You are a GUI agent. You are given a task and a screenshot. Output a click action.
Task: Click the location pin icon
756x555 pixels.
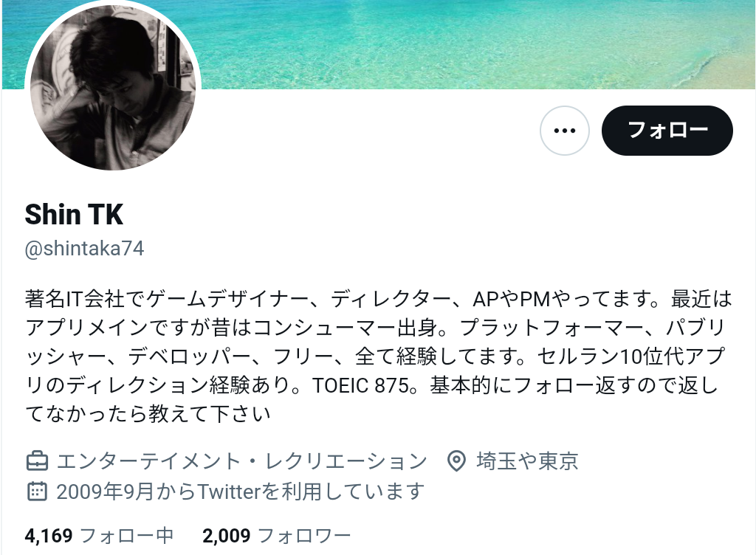pos(456,461)
